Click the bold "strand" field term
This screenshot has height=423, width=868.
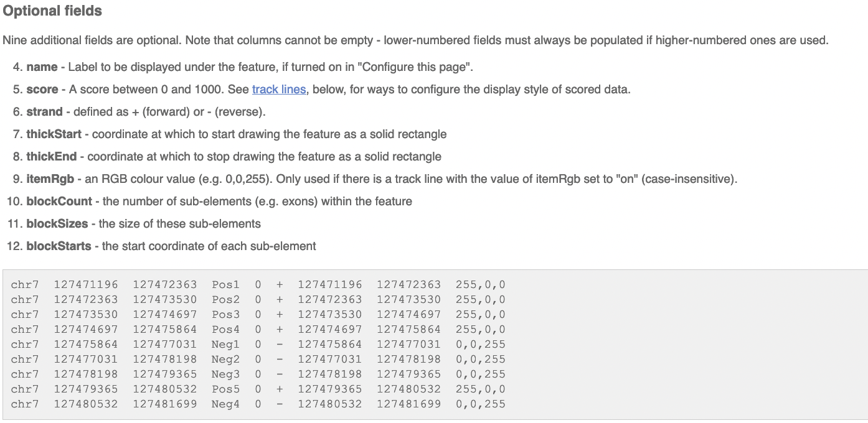tap(44, 111)
